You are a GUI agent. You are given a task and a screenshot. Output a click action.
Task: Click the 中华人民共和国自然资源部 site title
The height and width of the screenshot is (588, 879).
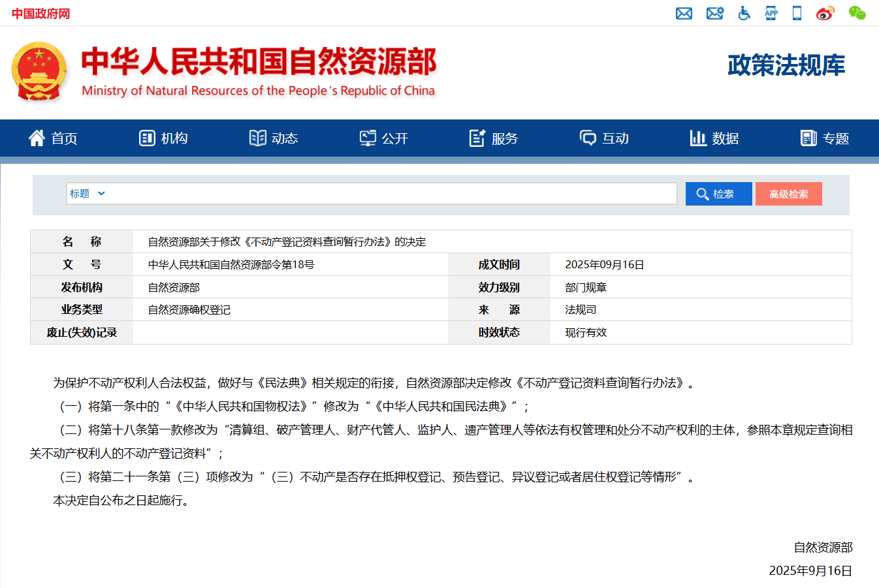click(x=259, y=61)
